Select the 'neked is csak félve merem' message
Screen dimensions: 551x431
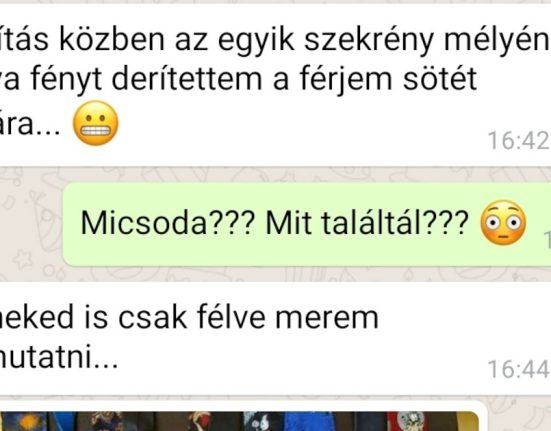(x=276, y=338)
